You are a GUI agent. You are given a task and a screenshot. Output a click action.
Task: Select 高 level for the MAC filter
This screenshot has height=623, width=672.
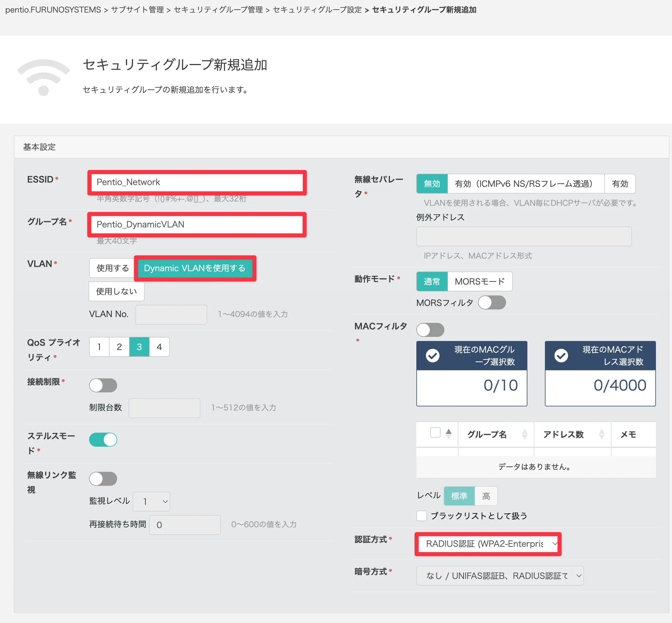pos(486,496)
